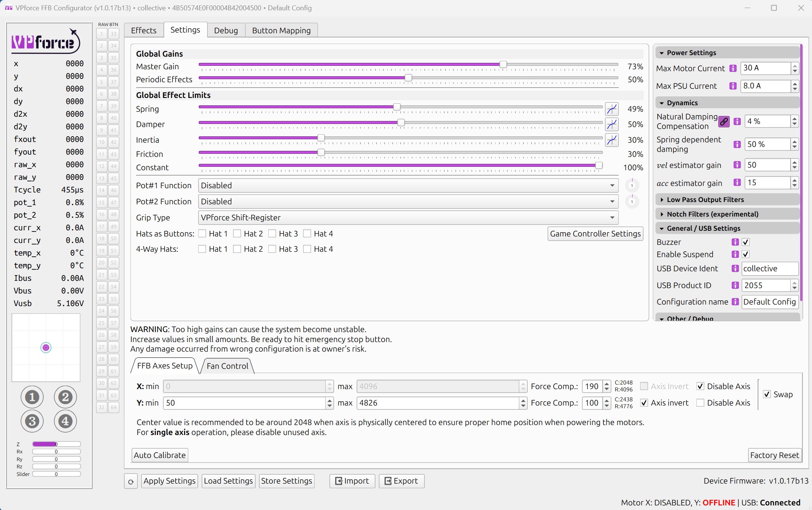812x510 pixels.
Task: Click the Max Motor Current info icon
Action: [x=733, y=68]
